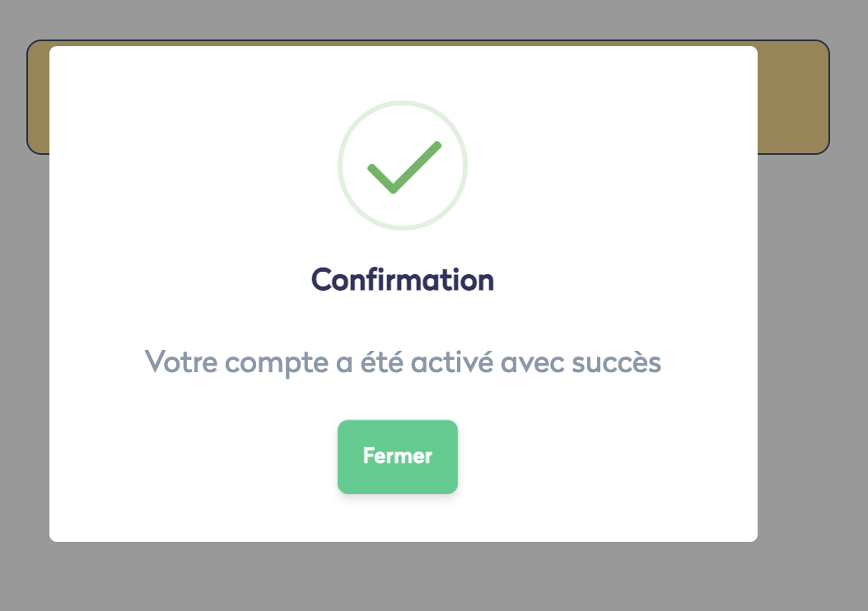Click the tan banner strip left of dialog
Screen dimensions: 868x611
pyautogui.click(x=39, y=97)
